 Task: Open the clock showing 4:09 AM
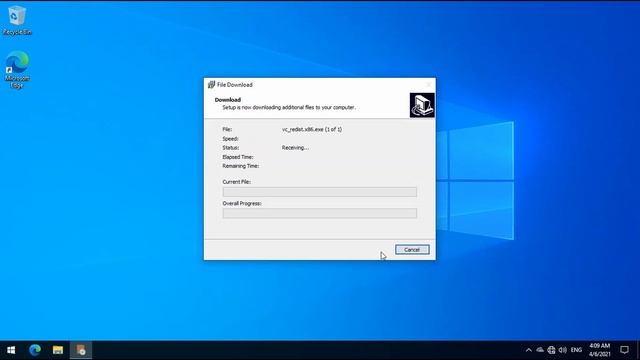pos(600,350)
